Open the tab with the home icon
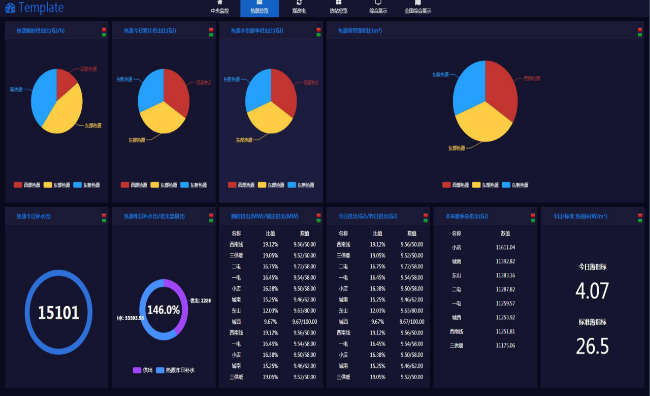This screenshot has width=650, height=396. pos(219,8)
